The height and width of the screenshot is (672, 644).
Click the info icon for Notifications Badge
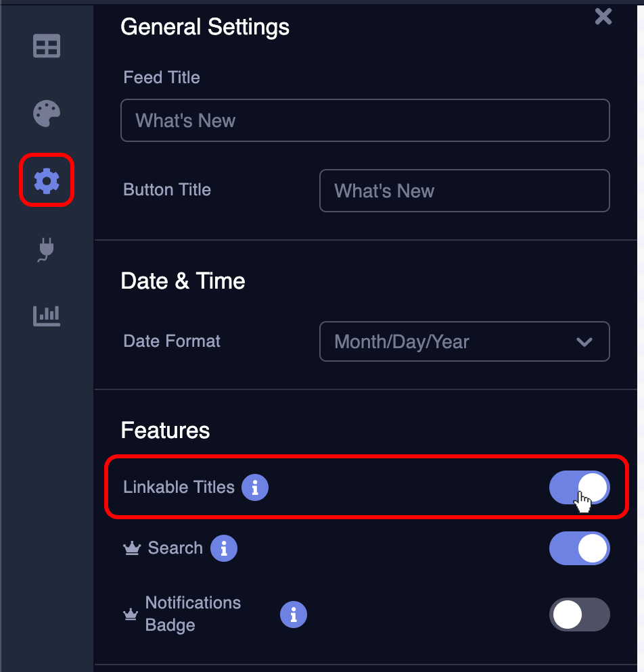[294, 615]
